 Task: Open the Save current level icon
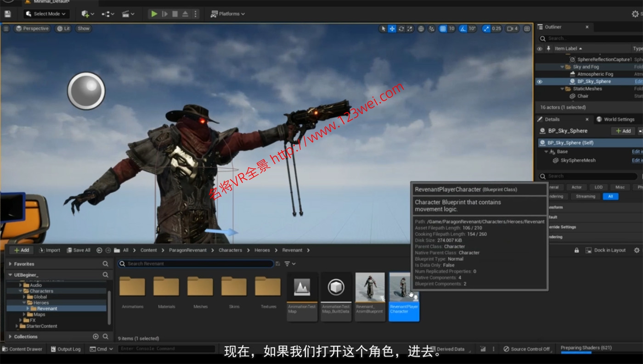[x=7, y=14]
